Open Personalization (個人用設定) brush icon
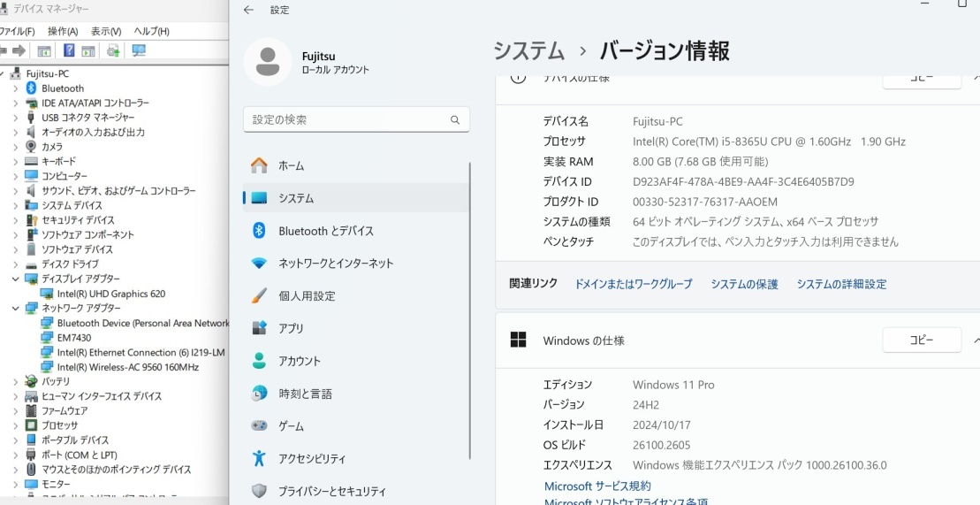 tap(259, 296)
